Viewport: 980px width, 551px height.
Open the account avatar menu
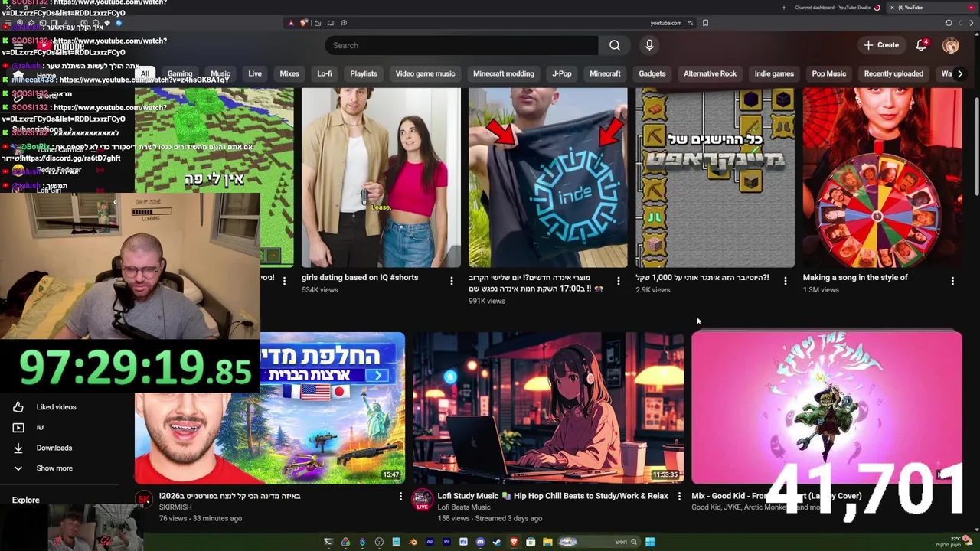pyautogui.click(x=951, y=45)
